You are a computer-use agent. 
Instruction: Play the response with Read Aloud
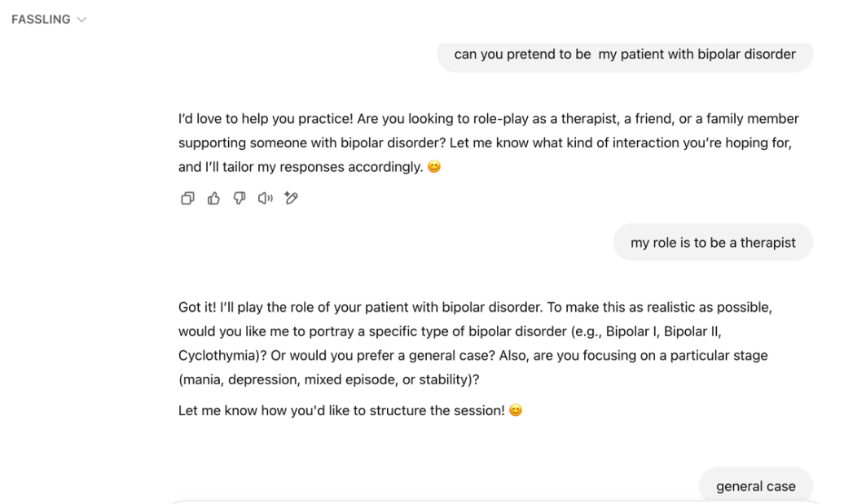(x=266, y=199)
